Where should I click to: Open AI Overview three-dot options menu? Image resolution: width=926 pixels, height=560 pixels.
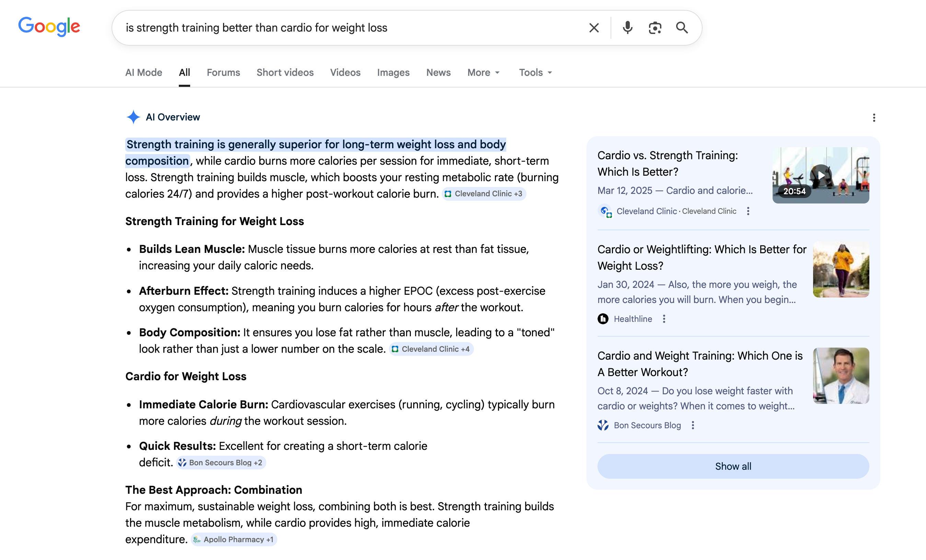(x=874, y=118)
